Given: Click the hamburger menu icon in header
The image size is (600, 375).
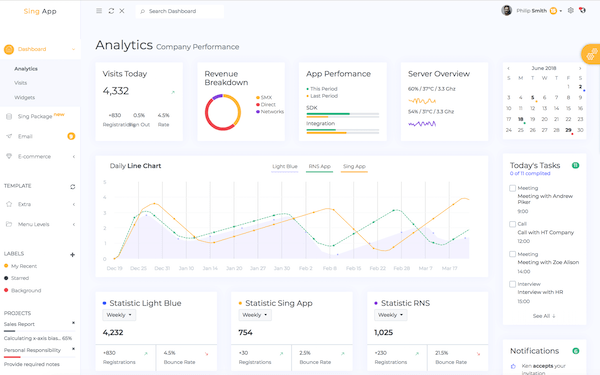Looking at the screenshot, I should (x=99, y=11).
